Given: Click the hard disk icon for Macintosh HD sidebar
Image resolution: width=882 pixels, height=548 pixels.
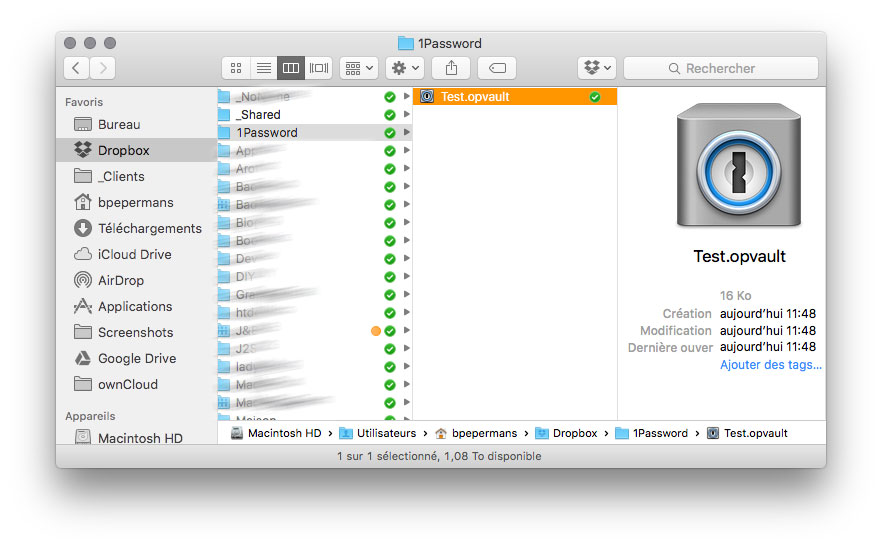Looking at the screenshot, I should click(x=83, y=437).
